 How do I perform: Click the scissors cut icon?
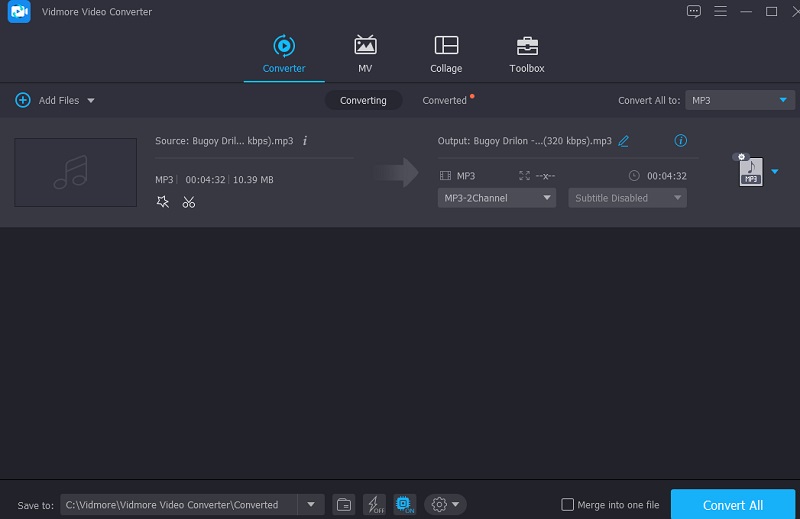pyautogui.click(x=188, y=202)
